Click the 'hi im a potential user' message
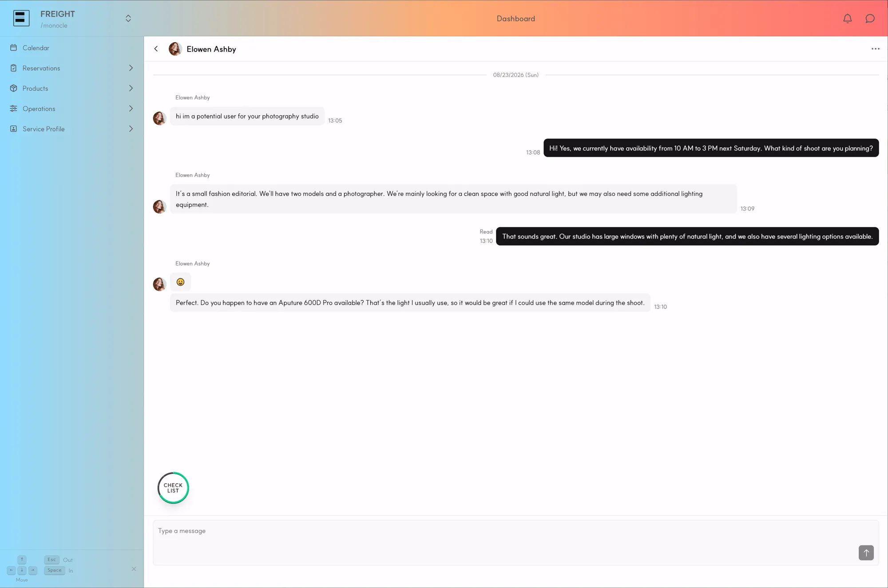 tap(247, 116)
